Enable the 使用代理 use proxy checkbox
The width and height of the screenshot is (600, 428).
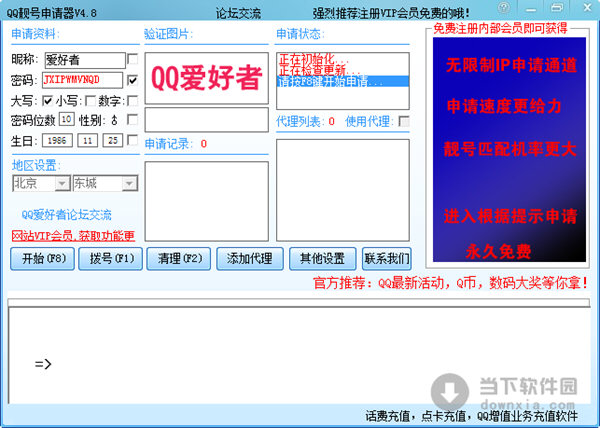404,122
